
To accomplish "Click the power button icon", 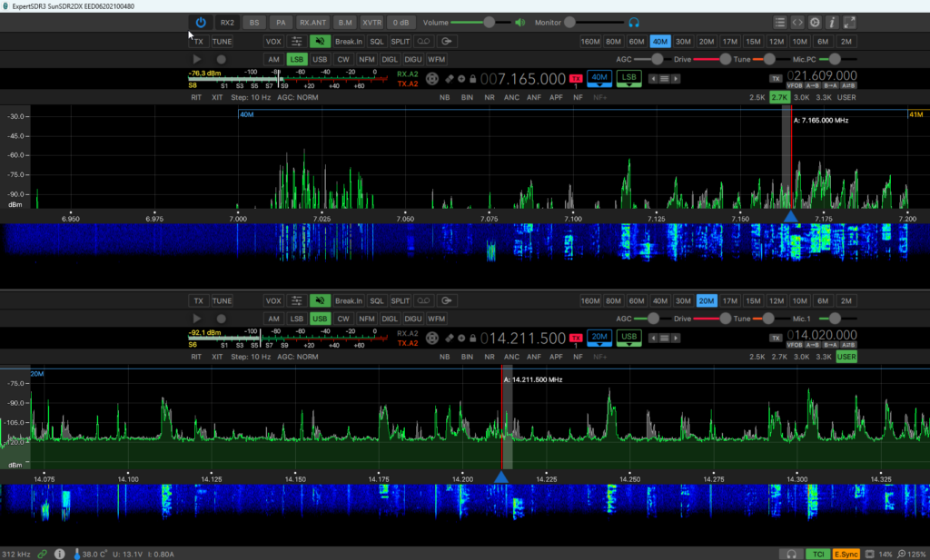I will tap(201, 22).
